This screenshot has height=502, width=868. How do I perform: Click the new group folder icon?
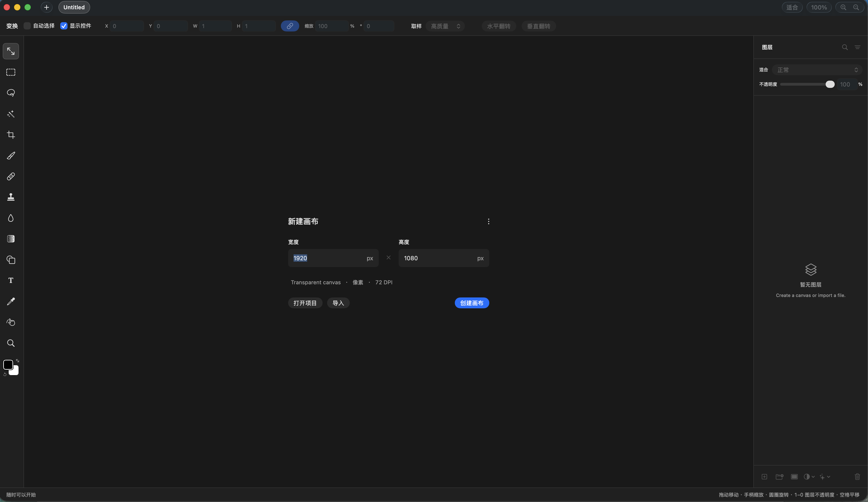pyautogui.click(x=779, y=477)
